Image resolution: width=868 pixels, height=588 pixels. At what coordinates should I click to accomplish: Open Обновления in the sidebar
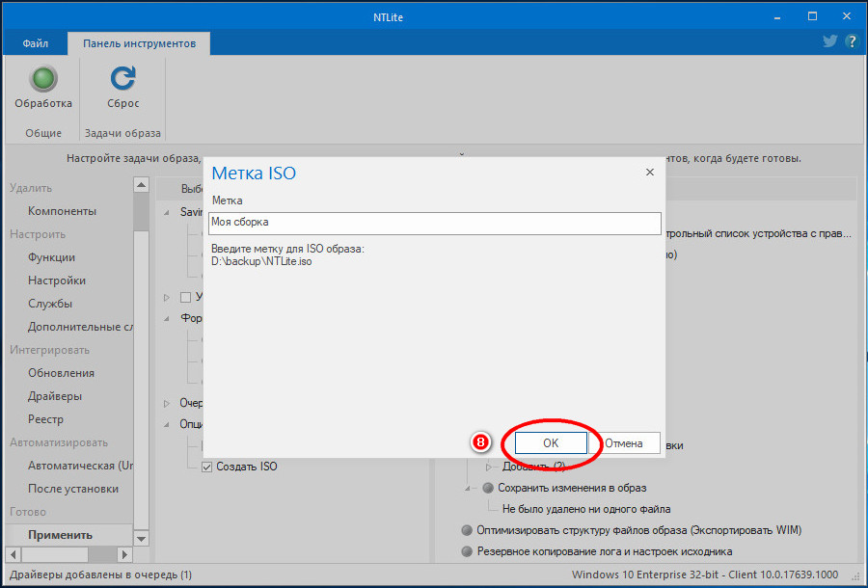pyautogui.click(x=61, y=373)
